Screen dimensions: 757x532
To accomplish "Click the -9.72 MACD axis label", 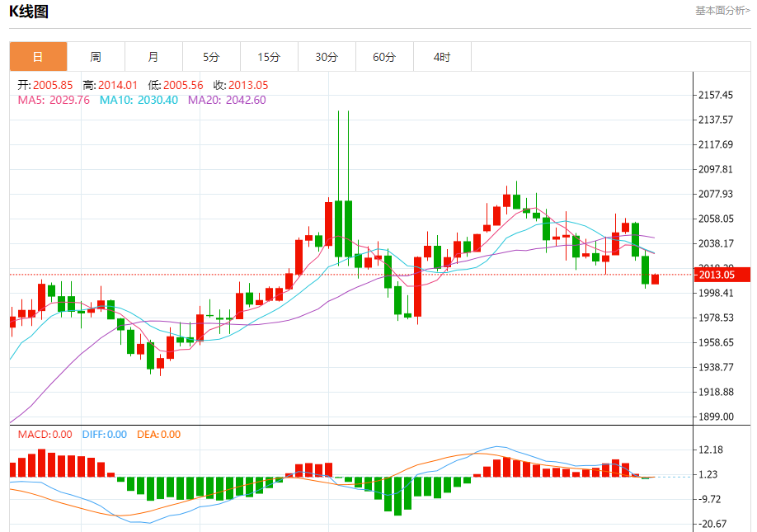I will tap(710, 499).
